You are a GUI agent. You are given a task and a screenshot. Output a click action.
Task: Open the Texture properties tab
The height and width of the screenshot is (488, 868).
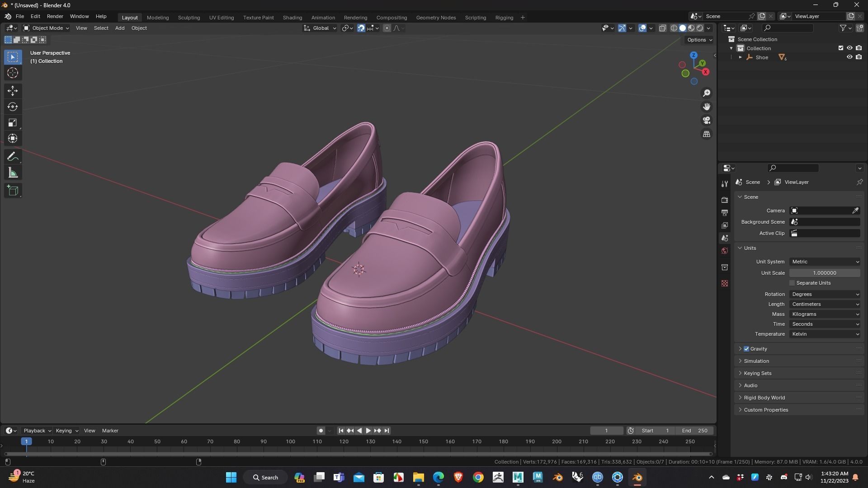(x=725, y=283)
